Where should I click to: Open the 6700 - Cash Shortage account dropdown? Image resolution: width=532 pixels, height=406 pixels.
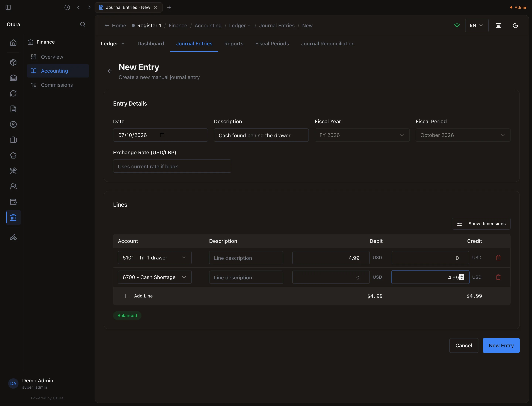[155, 277]
